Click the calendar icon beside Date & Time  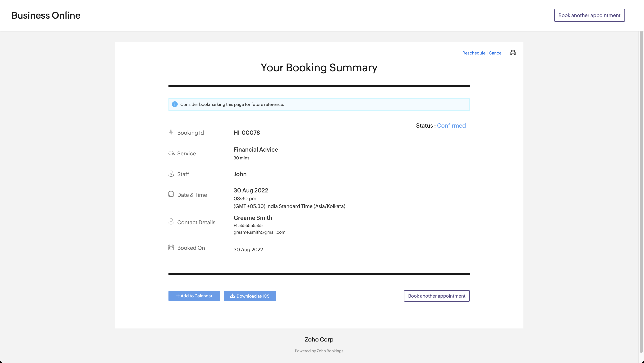point(171,194)
